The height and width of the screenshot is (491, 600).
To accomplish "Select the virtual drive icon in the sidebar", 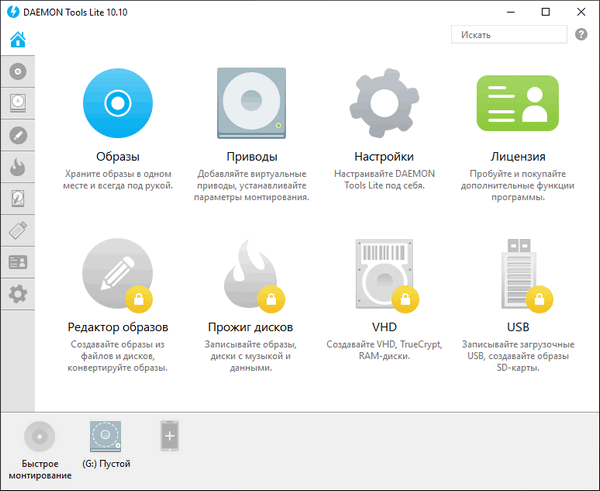I will (17, 103).
